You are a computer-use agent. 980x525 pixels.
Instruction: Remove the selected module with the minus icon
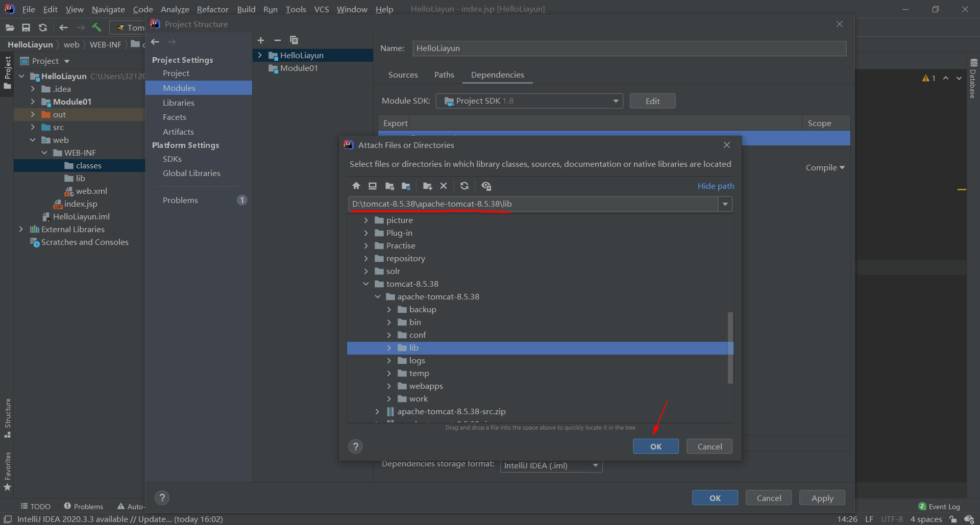coord(278,40)
